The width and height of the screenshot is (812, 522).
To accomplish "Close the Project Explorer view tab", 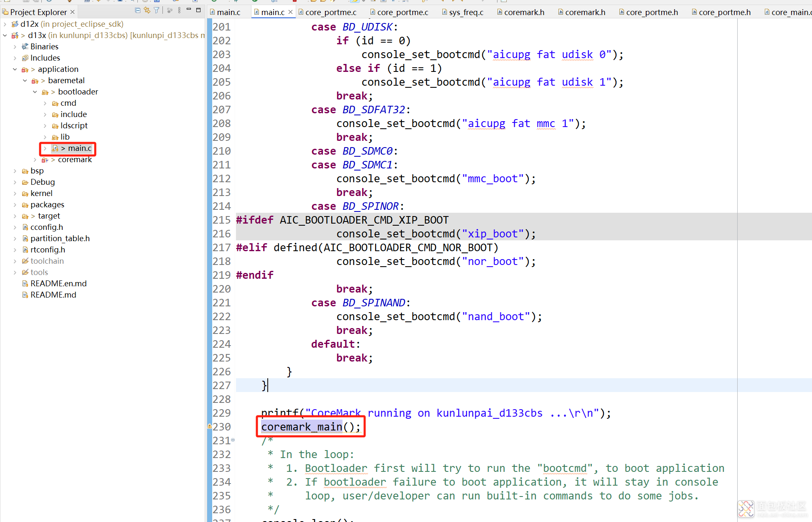I will [72, 12].
